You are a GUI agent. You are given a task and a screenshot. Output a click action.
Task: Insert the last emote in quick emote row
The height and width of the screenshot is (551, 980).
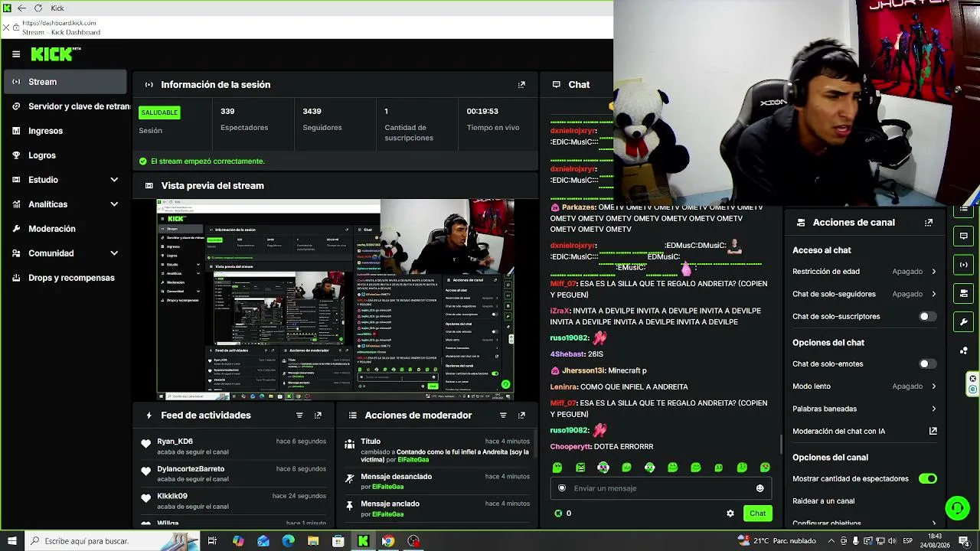(765, 468)
